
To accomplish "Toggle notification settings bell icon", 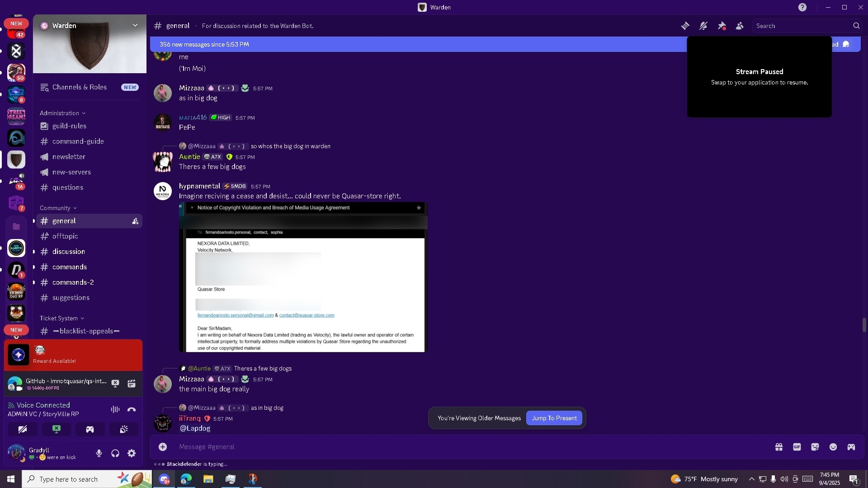I will coord(703,26).
